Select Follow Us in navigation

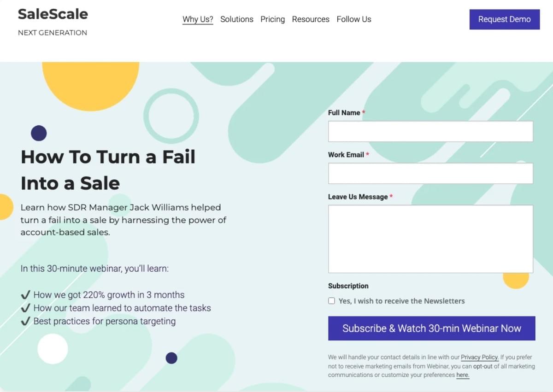(354, 19)
